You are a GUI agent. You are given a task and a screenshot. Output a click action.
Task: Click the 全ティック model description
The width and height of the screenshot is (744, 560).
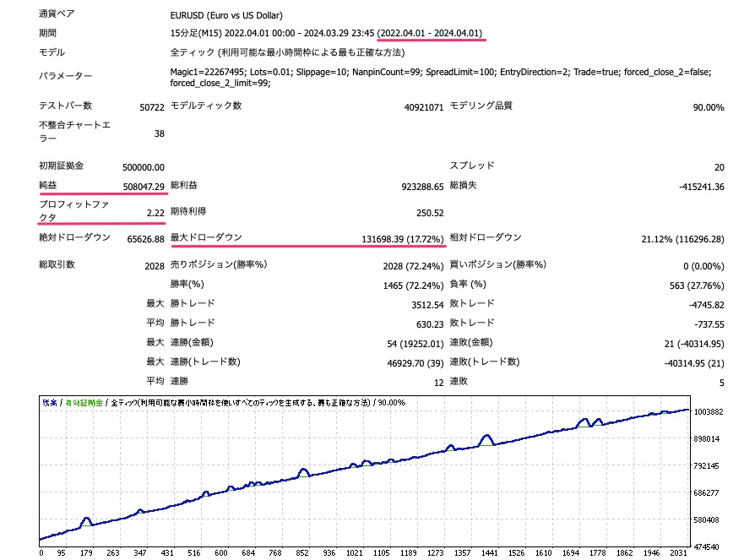coord(287,52)
